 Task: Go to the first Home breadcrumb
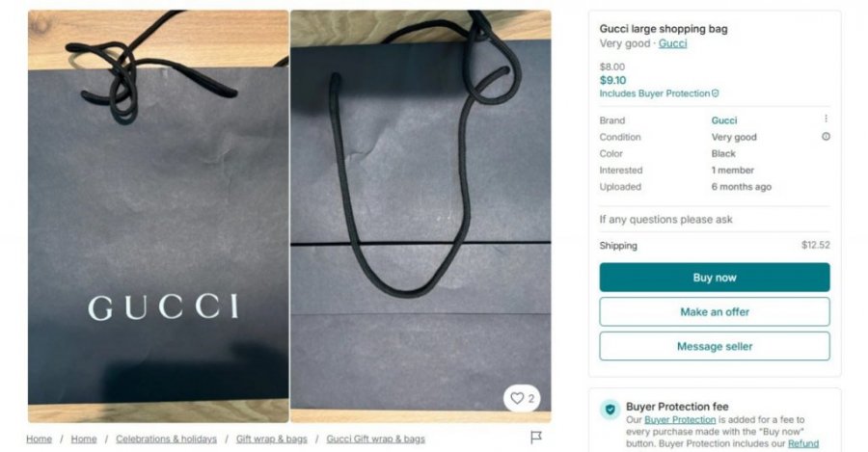pyautogui.click(x=39, y=439)
